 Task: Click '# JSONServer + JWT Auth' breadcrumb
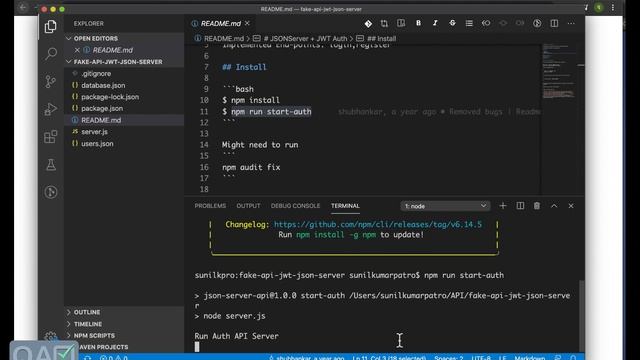pos(305,38)
